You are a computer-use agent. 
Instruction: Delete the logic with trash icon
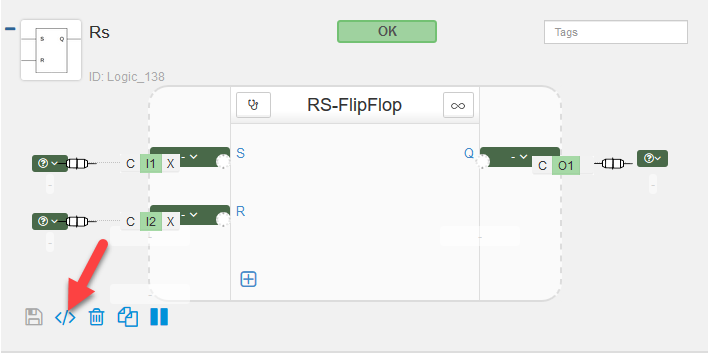pyautogui.click(x=96, y=317)
